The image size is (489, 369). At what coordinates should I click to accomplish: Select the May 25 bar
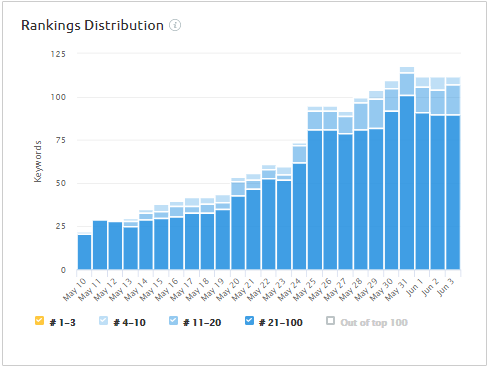tap(315, 188)
